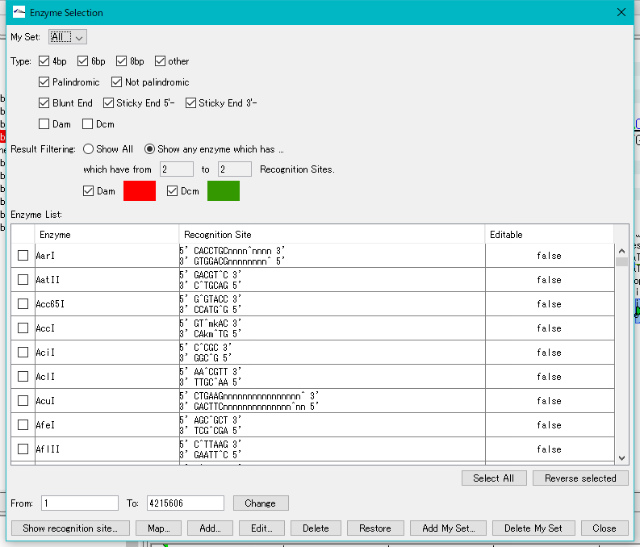The width and height of the screenshot is (640, 547).
Task: Open the red Dam color swatch
Action: tap(140, 191)
